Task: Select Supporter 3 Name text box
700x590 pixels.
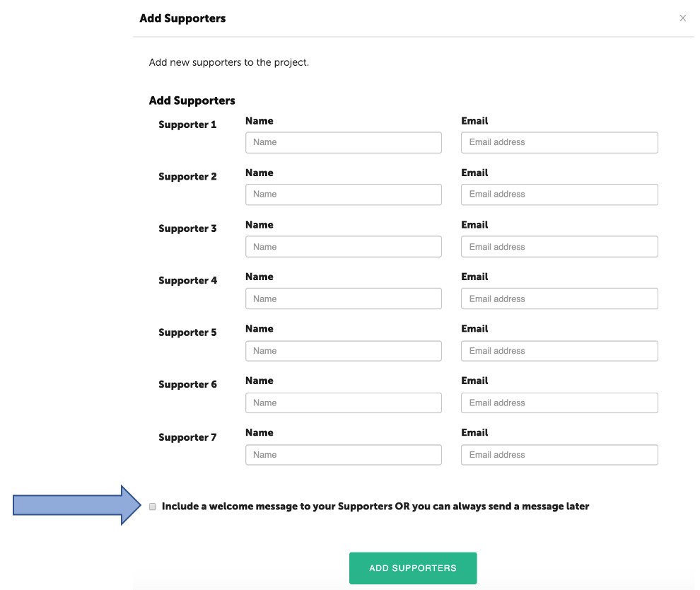Action: coord(343,247)
